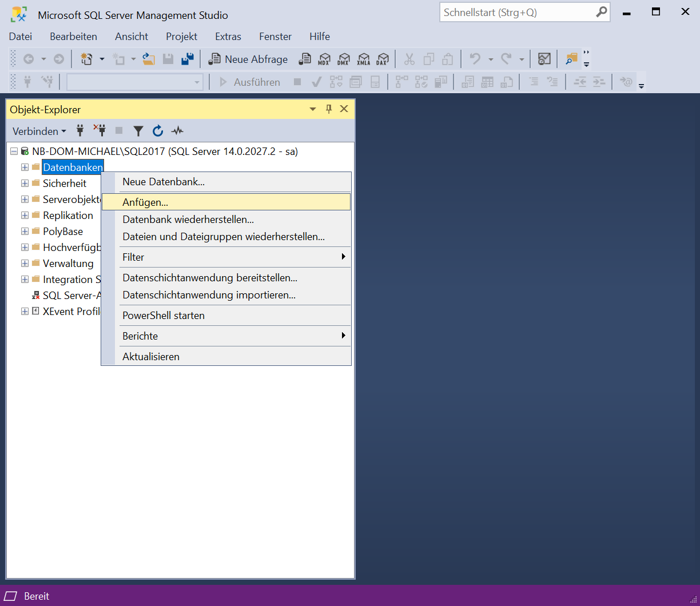Open the Ansicht menu
This screenshot has height=606, width=700.
[x=132, y=37]
